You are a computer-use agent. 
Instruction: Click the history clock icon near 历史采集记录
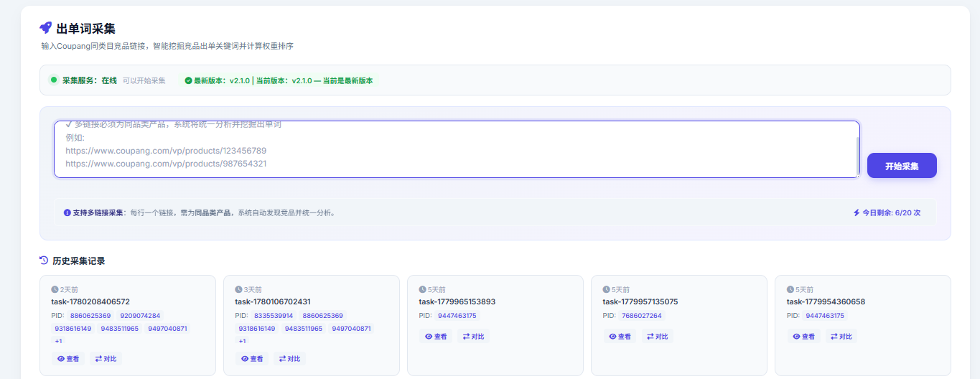click(44, 261)
